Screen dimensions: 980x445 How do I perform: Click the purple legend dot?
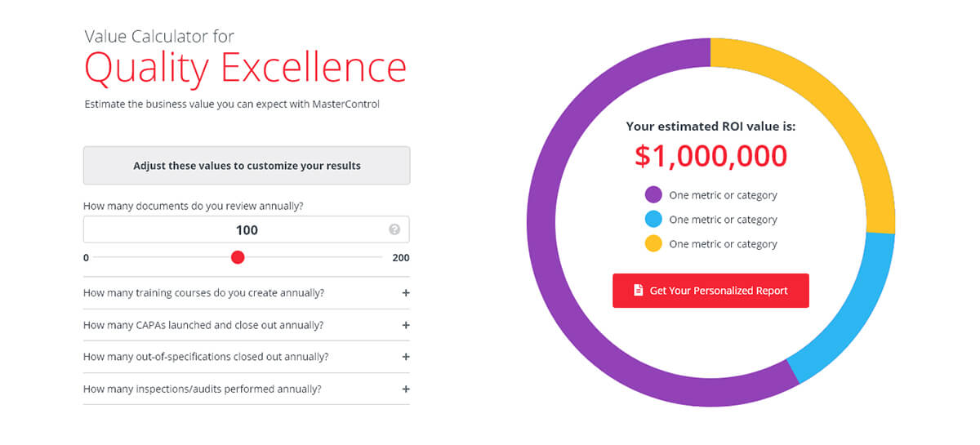click(x=653, y=195)
